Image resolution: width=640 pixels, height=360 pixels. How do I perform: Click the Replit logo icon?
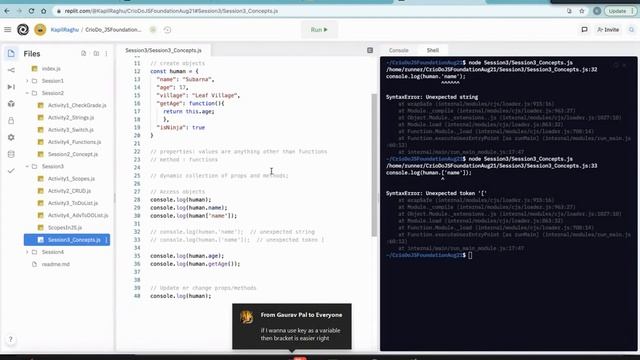click(x=23, y=29)
